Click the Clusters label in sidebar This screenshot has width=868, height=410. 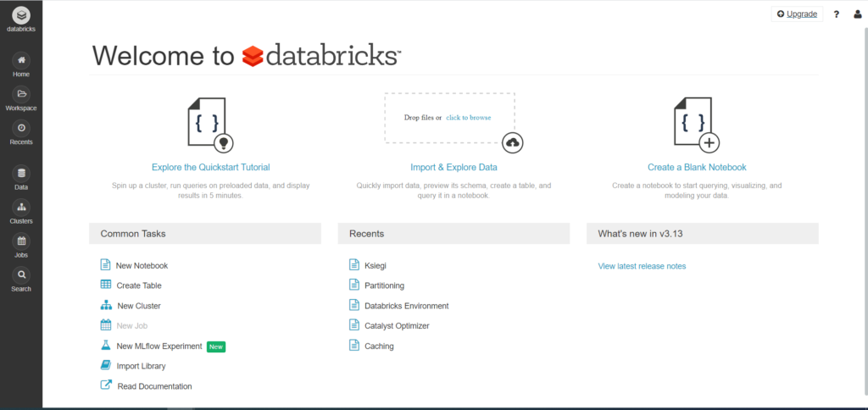point(21,221)
